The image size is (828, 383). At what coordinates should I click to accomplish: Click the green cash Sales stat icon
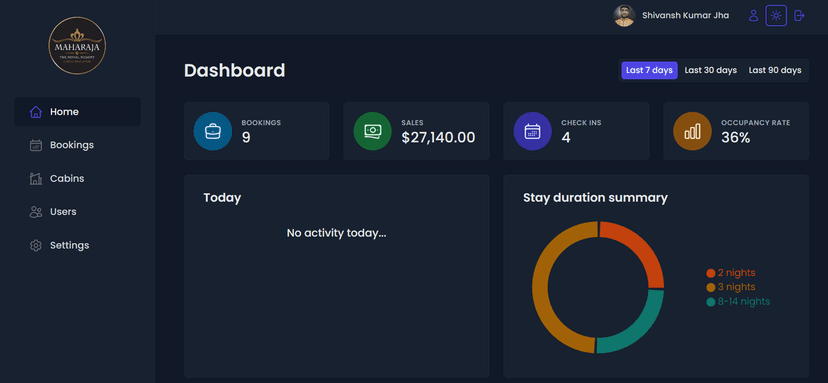[372, 131]
